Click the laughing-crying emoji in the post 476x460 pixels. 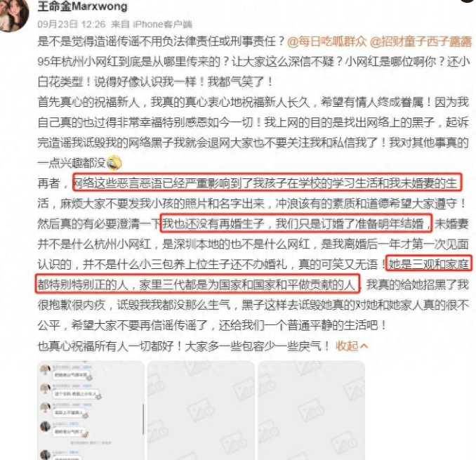coord(114,163)
